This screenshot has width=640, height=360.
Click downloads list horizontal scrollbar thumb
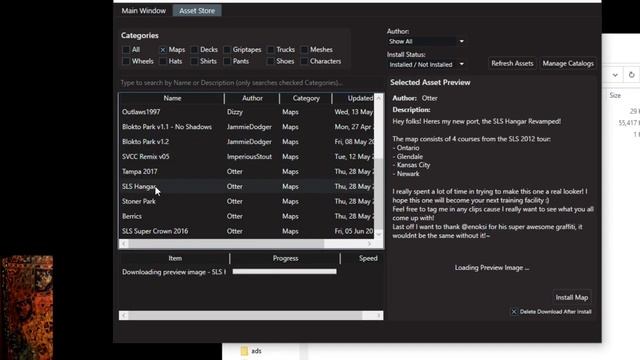click(245, 316)
